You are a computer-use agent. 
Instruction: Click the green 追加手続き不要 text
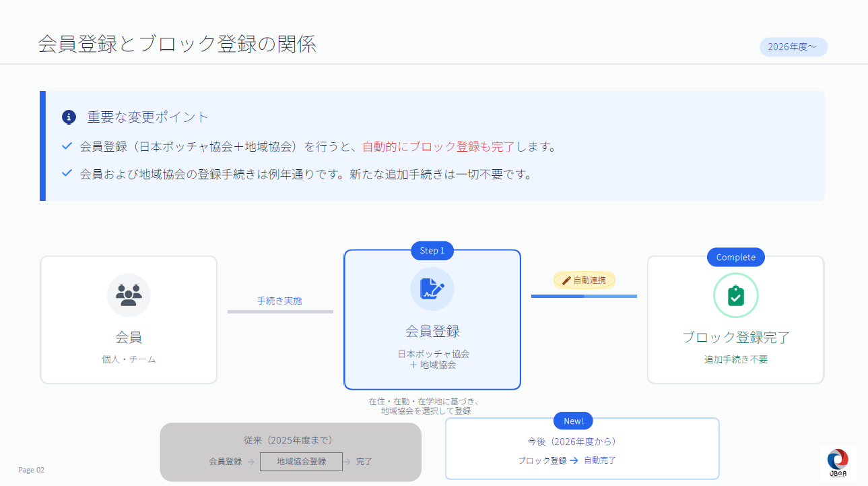736,359
